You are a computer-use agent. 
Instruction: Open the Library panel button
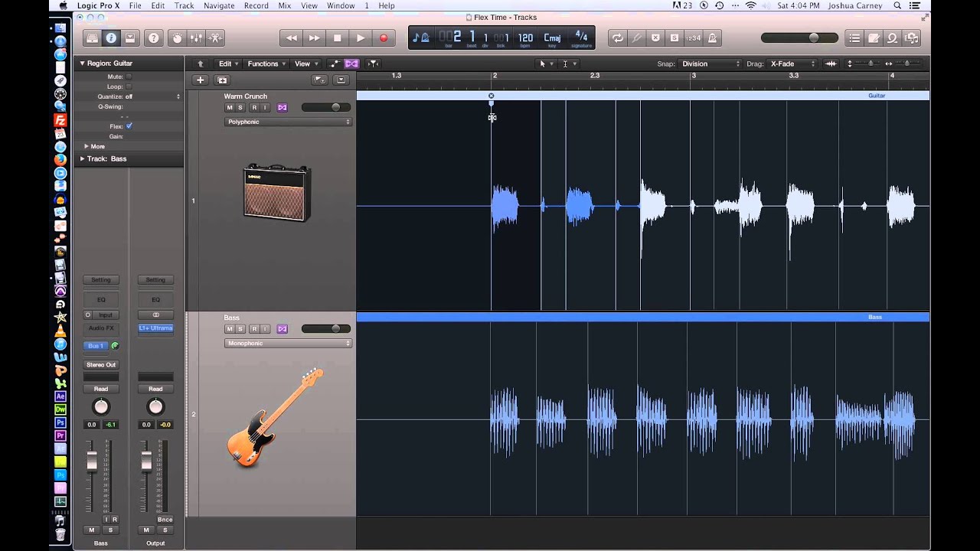click(93, 37)
